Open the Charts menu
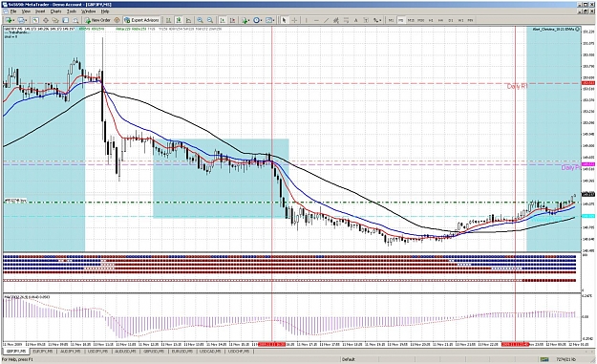Image resolution: width=597 pixels, height=364 pixels. click(x=55, y=11)
